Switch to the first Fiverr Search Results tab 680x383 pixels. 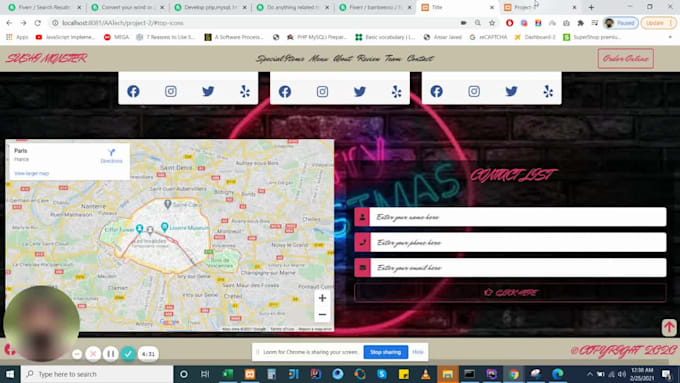click(x=45, y=7)
